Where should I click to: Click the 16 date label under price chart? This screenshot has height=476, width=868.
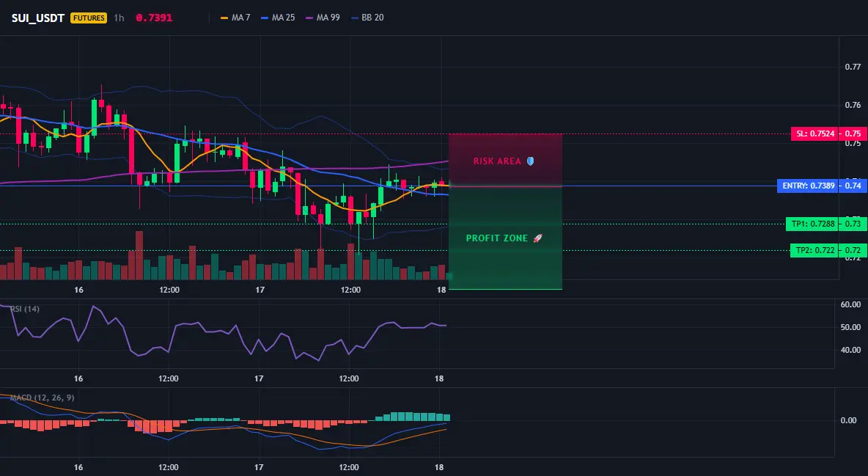pyautogui.click(x=78, y=290)
